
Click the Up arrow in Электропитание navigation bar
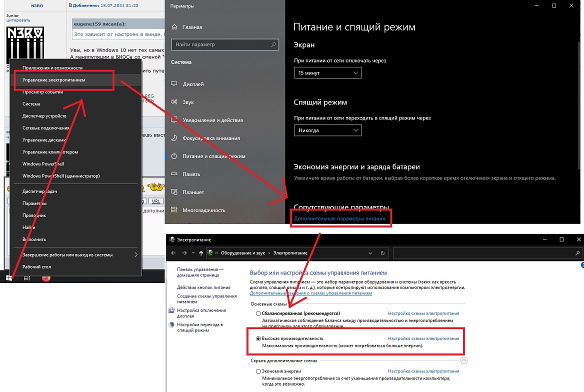201,253
